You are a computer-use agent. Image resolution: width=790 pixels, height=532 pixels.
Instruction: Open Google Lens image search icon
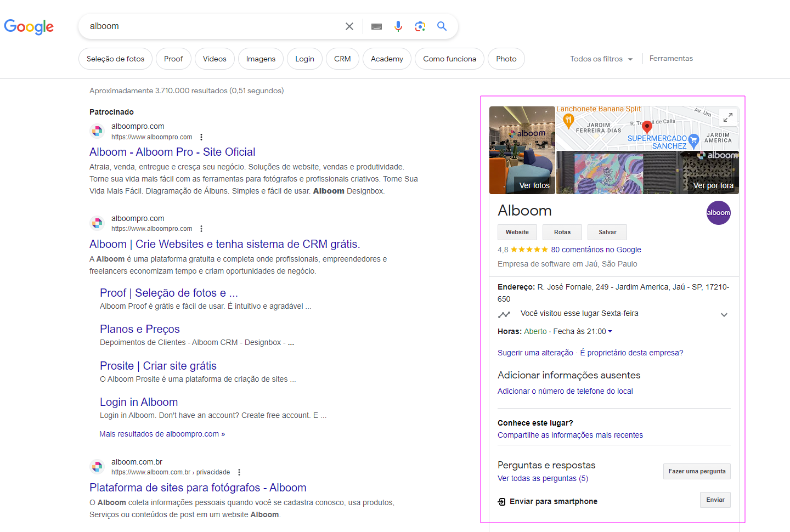420,26
